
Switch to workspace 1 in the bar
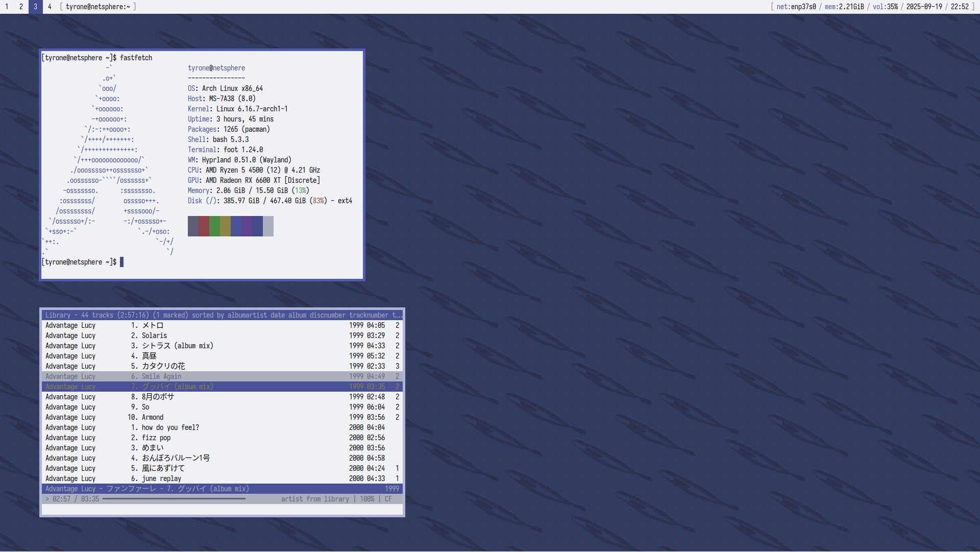[x=7, y=7]
